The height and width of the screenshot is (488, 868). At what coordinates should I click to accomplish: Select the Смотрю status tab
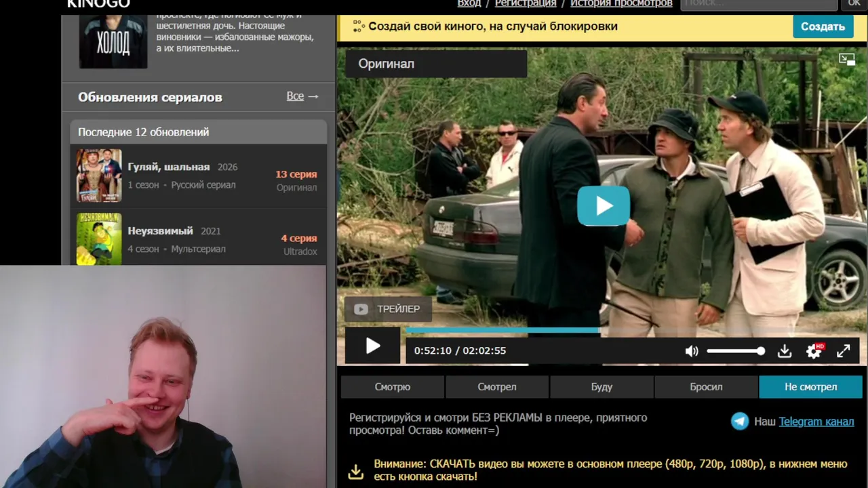click(x=393, y=387)
